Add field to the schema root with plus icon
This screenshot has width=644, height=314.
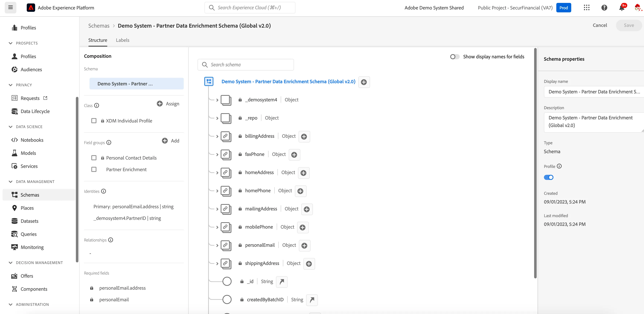pyautogui.click(x=364, y=82)
